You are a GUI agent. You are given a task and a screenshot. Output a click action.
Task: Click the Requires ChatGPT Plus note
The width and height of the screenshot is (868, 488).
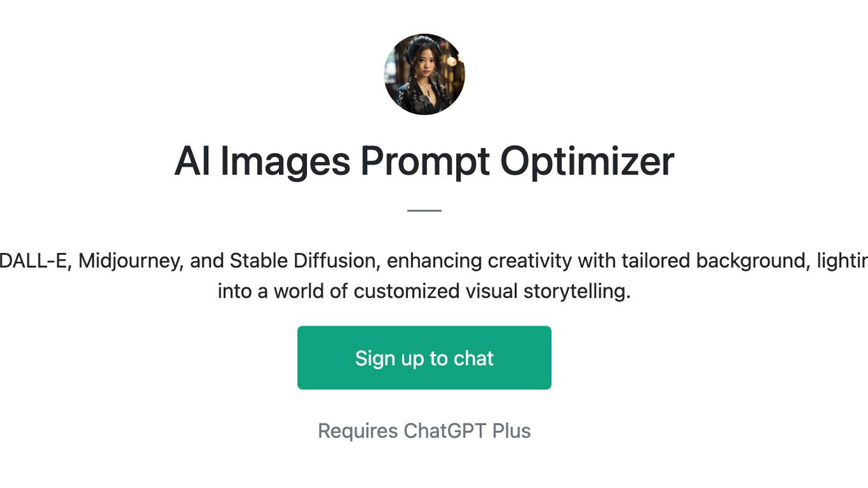point(424,431)
